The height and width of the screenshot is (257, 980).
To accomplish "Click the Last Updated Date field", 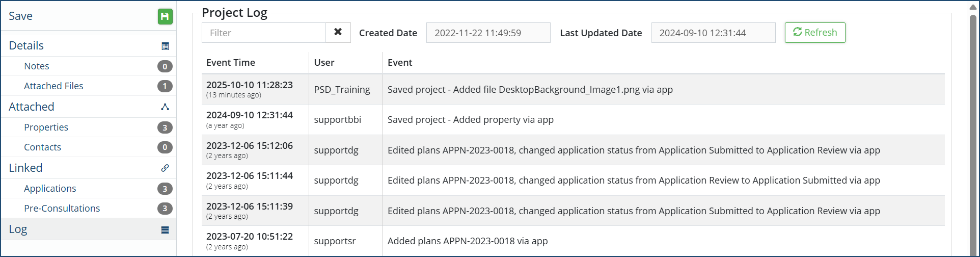I will point(713,33).
